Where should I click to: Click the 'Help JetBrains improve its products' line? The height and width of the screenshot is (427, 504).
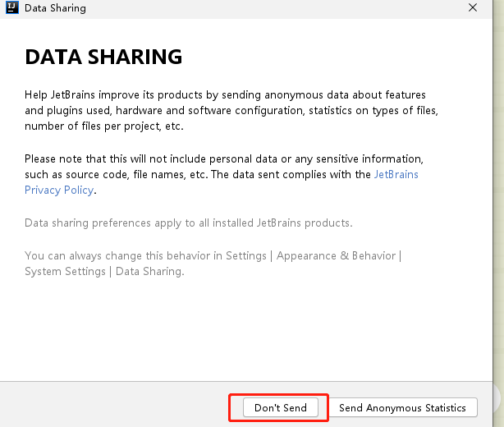(x=225, y=95)
